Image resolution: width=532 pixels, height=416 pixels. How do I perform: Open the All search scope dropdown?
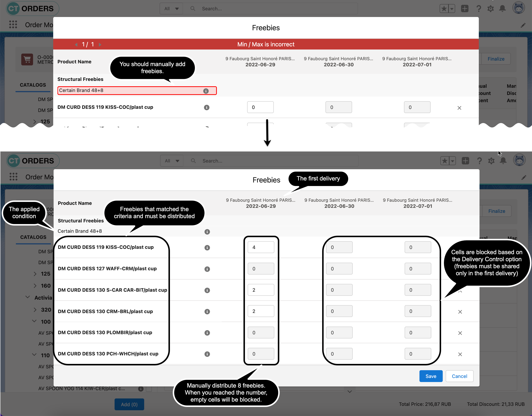pos(172,161)
